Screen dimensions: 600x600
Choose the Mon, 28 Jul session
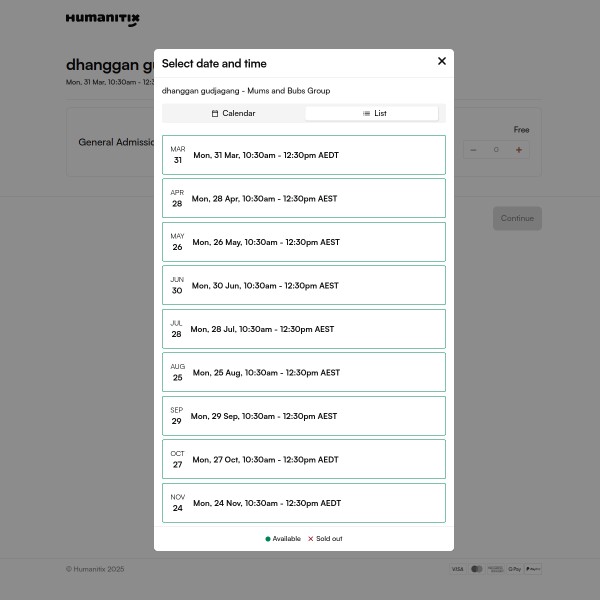tap(303, 329)
